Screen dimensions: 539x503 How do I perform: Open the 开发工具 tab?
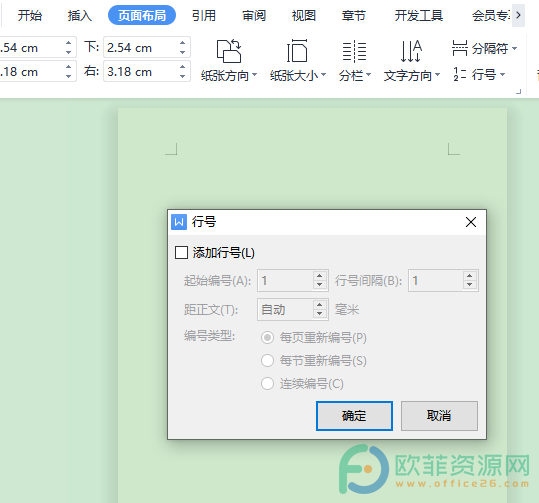coord(419,15)
